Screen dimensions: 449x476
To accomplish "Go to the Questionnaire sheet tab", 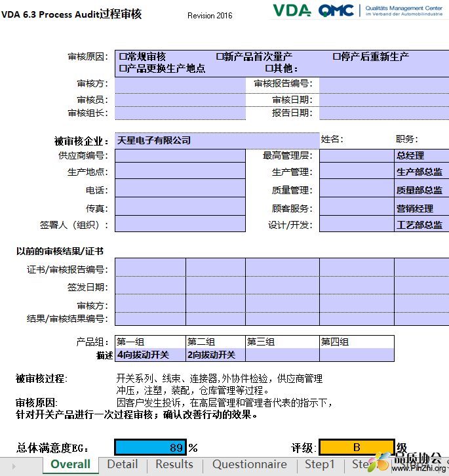I will pos(250,464).
